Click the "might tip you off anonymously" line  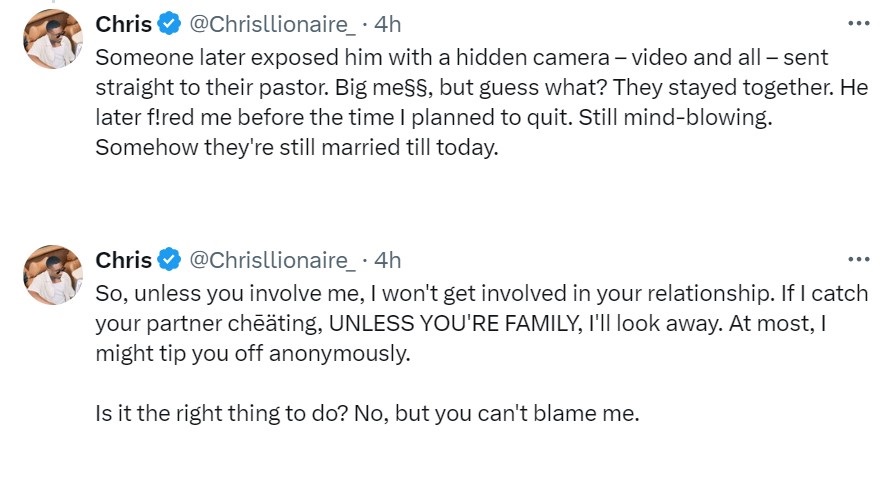tap(253, 354)
